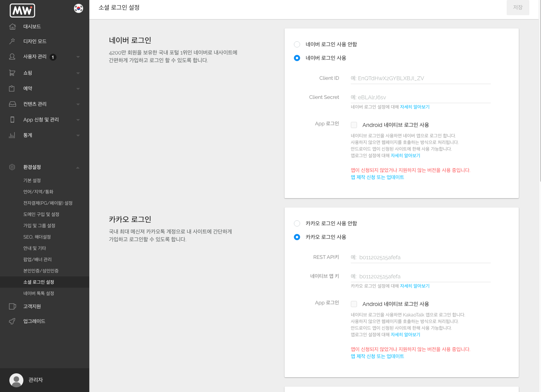Select 카카오 로그인 사용 radio
The height and width of the screenshot is (392, 541).
(x=297, y=237)
